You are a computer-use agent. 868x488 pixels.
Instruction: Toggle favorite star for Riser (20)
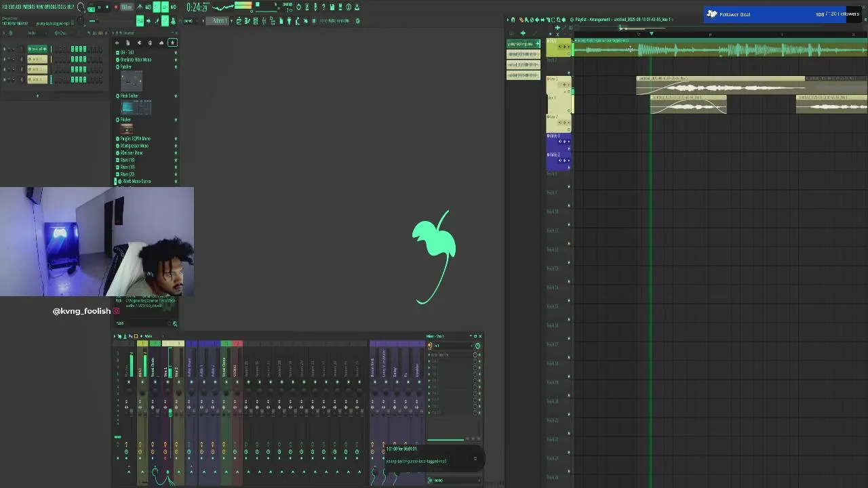click(176, 174)
